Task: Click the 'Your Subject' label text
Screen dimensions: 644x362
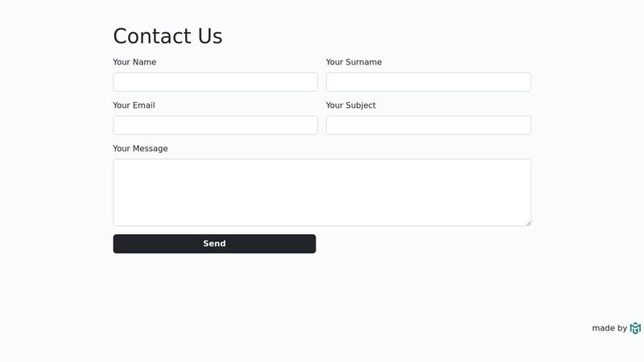Action: pyautogui.click(x=351, y=105)
